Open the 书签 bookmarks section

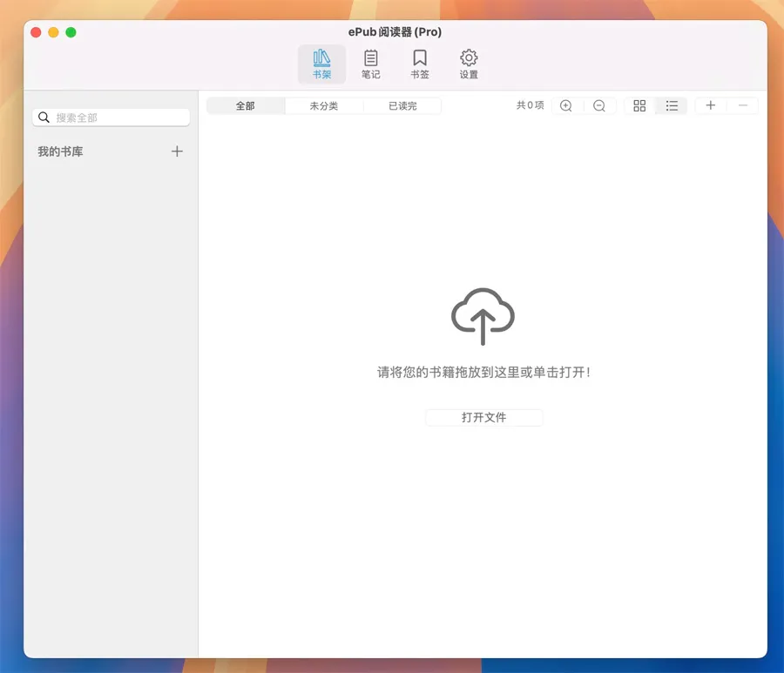pyautogui.click(x=420, y=64)
